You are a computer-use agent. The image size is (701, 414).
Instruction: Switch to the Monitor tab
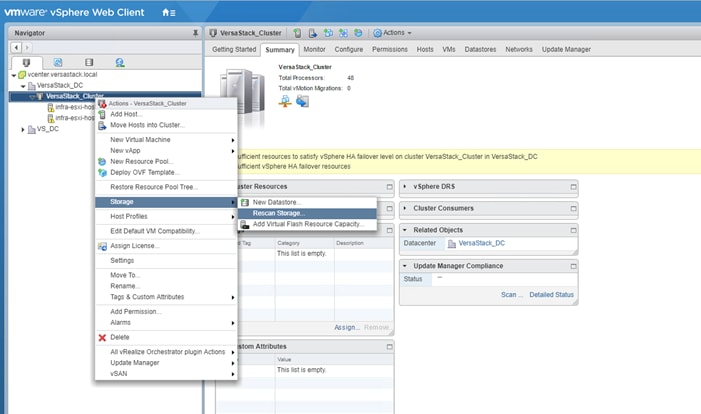point(314,50)
